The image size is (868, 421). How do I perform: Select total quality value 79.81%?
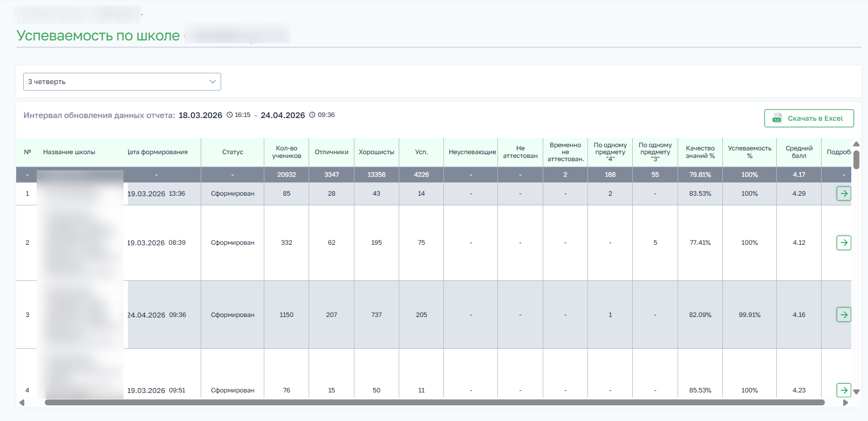(x=700, y=175)
